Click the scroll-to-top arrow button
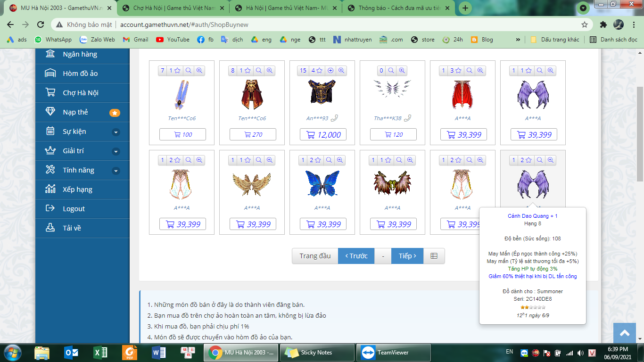Image resolution: width=644 pixels, height=362 pixels. click(625, 333)
